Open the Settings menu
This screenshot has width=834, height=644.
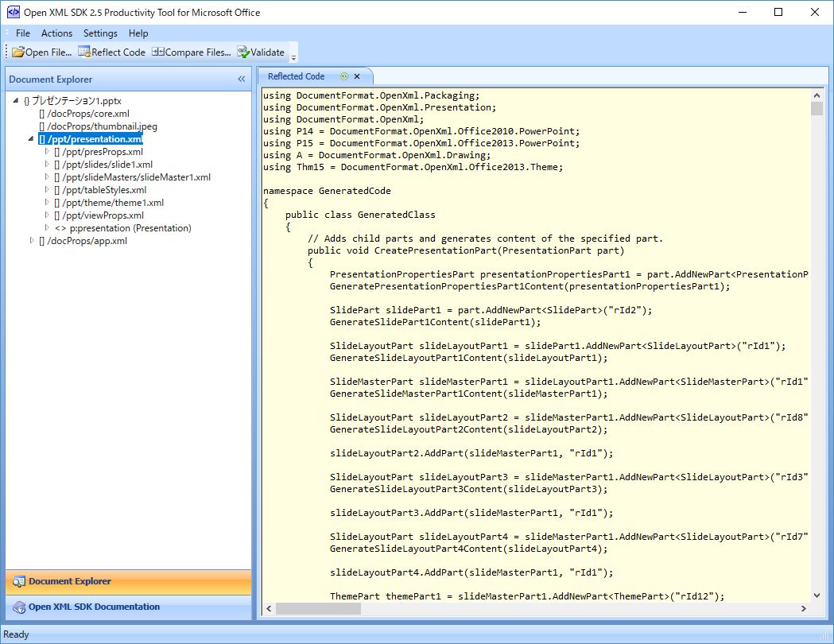coord(100,33)
